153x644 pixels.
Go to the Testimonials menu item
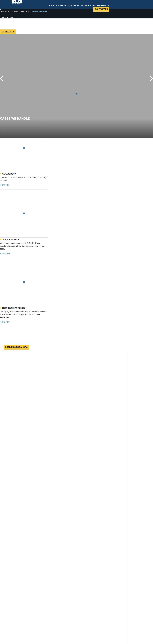tap(87, 6)
